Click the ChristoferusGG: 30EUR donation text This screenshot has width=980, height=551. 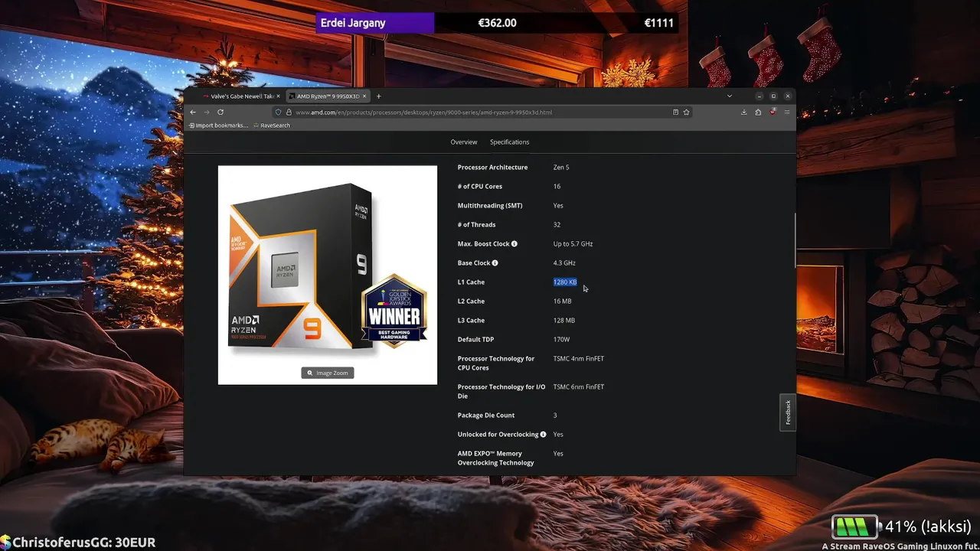(83, 543)
